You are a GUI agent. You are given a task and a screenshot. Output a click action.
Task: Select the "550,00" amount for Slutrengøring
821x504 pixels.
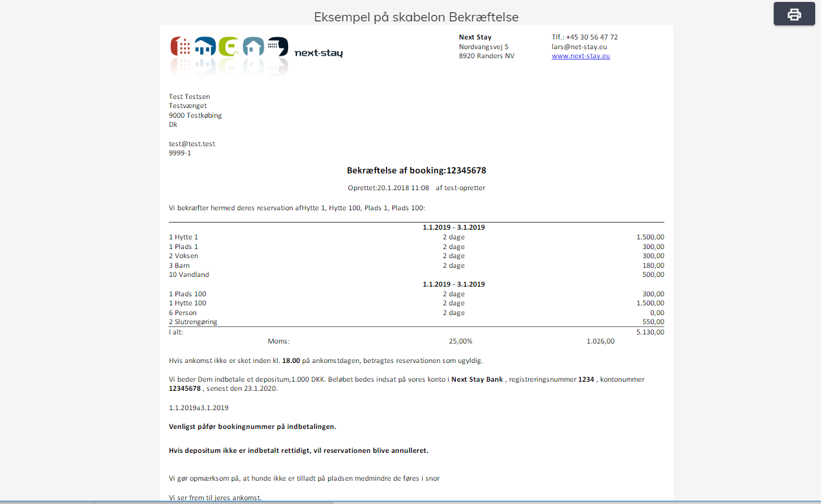(x=653, y=322)
